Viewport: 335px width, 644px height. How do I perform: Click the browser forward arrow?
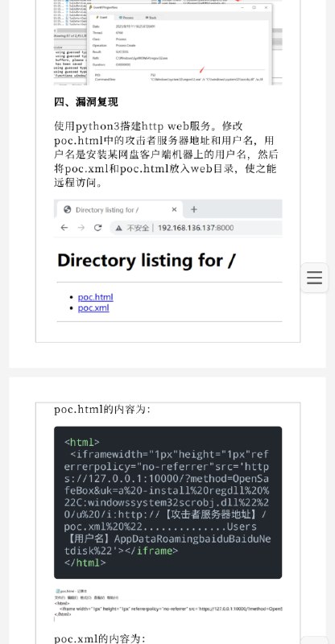click(x=81, y=228)
